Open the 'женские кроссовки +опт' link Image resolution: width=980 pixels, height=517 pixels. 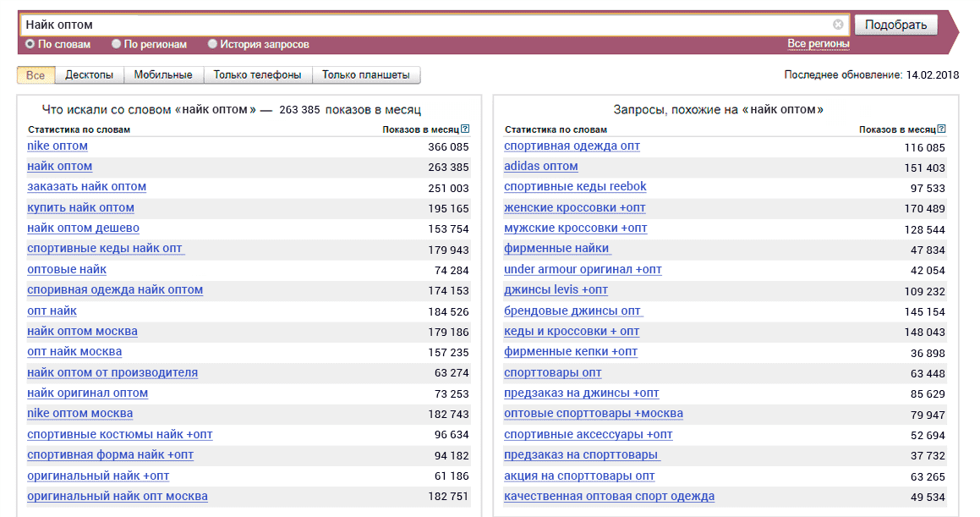point(574,207)
